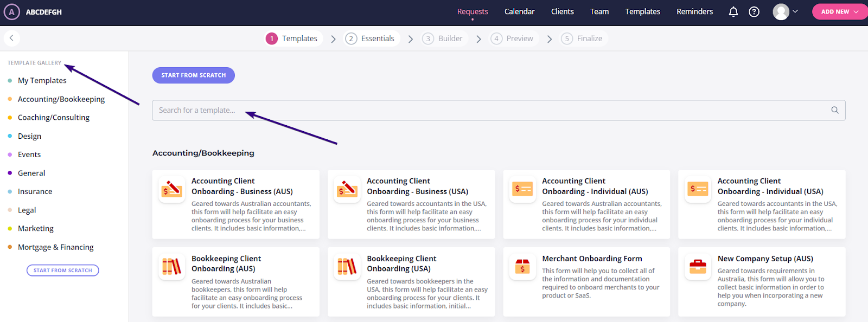Screen dimensions: 868x322
Task: Open Templates in the top navigation
Action: click(x=643, y=11)
